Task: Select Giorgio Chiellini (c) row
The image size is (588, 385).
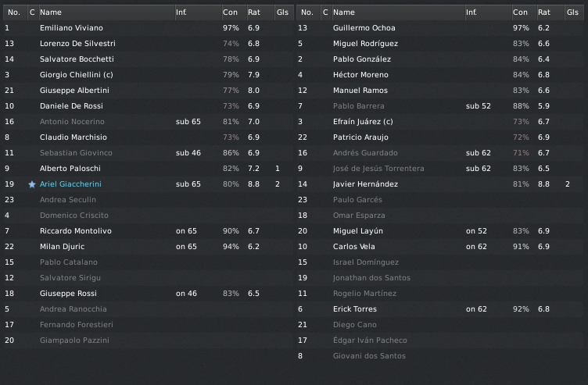Action: coord(75,75)
